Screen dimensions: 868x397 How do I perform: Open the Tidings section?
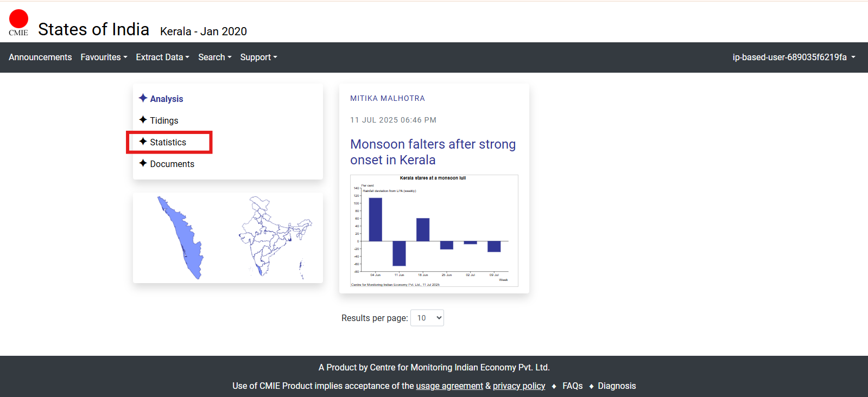click(x=164, y=120)
